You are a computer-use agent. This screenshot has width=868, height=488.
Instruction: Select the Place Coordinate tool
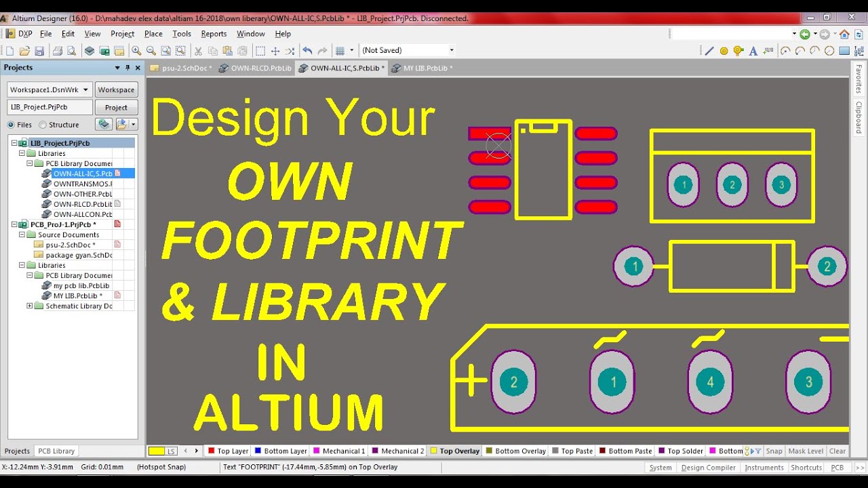[x=768, y=51]
